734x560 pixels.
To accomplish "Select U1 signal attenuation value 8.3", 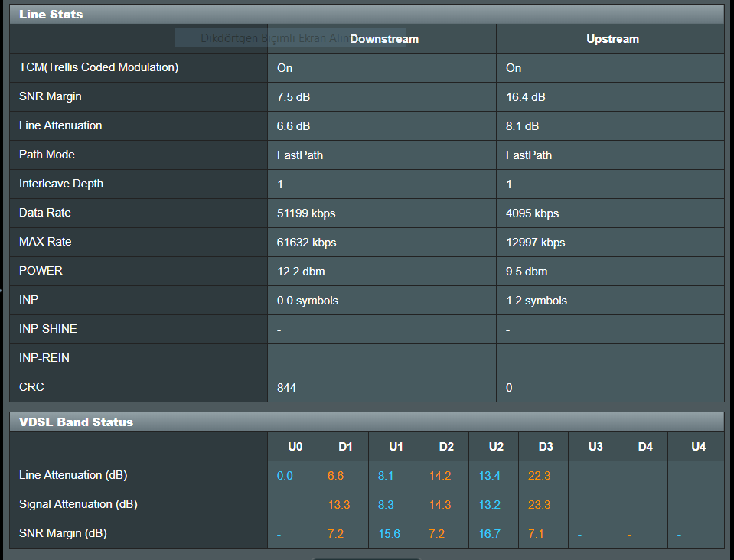I will [x=386, y=505].
